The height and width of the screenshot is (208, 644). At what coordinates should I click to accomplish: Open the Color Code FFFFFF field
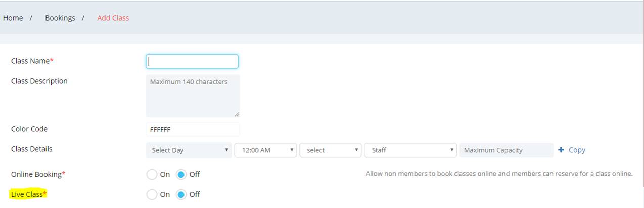click(193, 129)
